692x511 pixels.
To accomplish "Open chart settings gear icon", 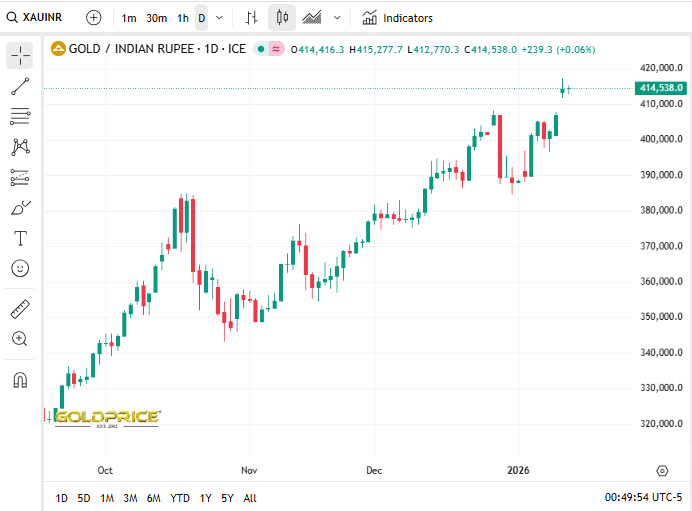I will coord(662,471).
